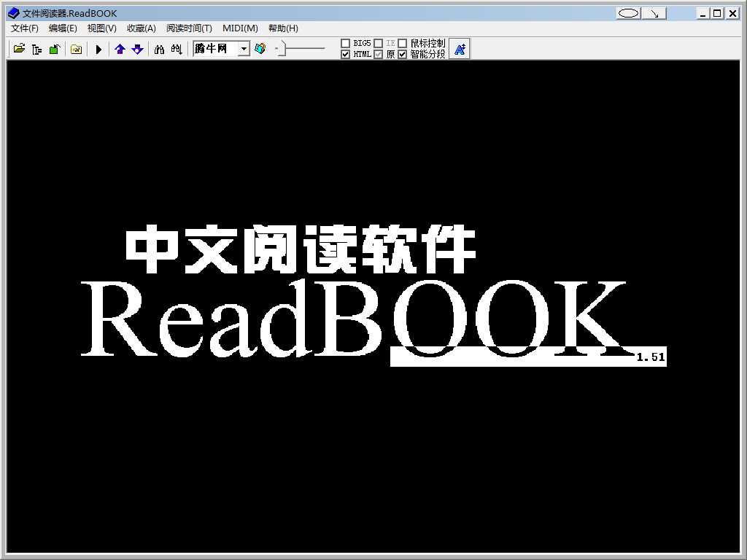Screen dimensions: 747x560
Task: Click the find next icon
Action: click(x=177, y=49)
